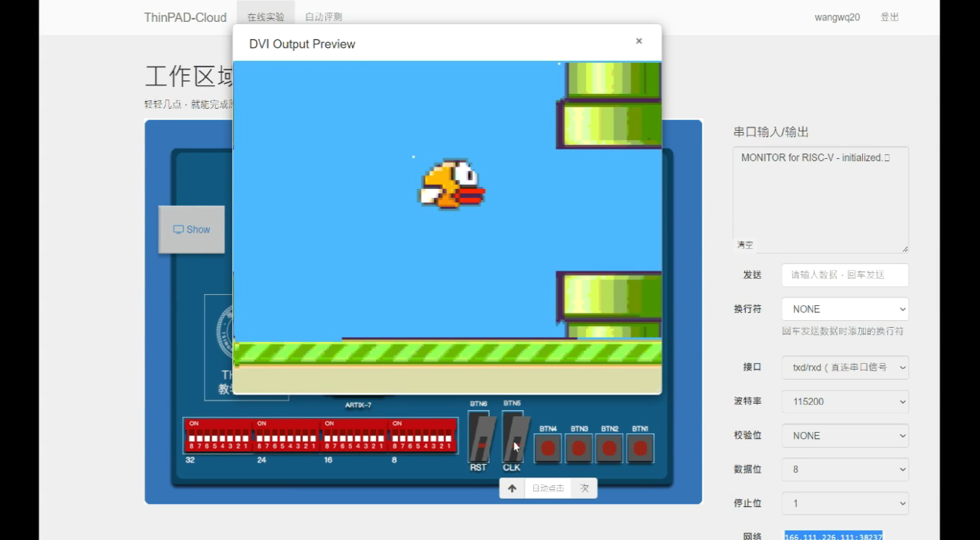
Task: Click the 登出 logout link
Action: point(889,17)
